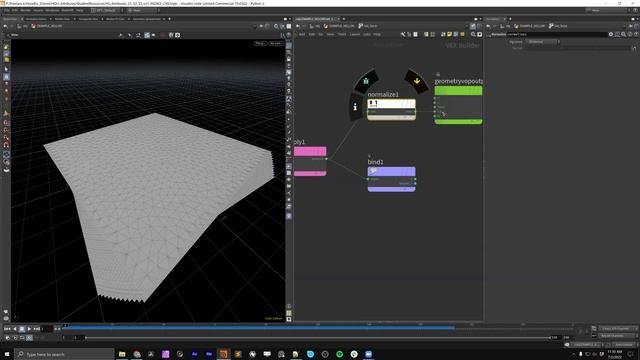Jump to first frame in playbar
This screenshot has width=640, height=360.
click(7, 329)
